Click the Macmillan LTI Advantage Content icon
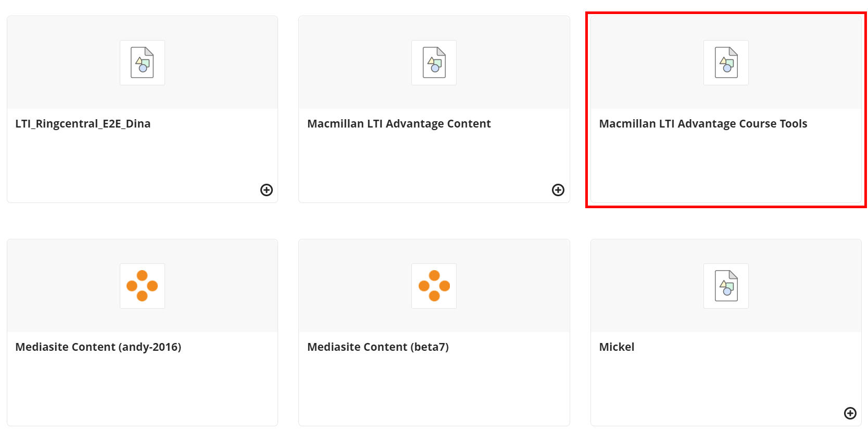Screen dimensions: 868x432 tap(434, 62)
